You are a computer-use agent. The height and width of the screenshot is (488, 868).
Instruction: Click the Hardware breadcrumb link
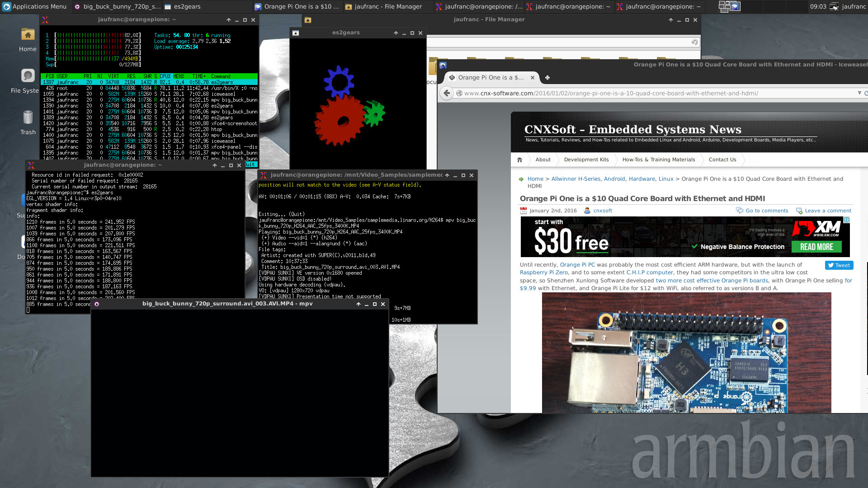pos(642,179)
